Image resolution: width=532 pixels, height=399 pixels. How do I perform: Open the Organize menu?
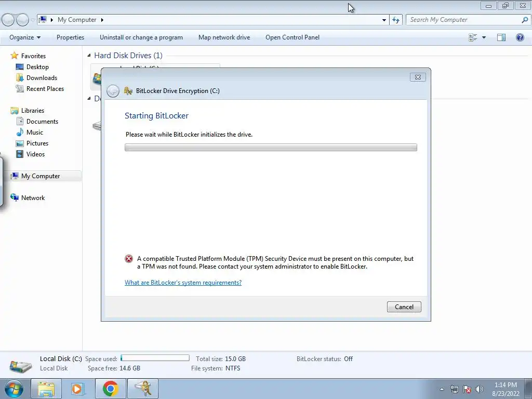(25, 37)
